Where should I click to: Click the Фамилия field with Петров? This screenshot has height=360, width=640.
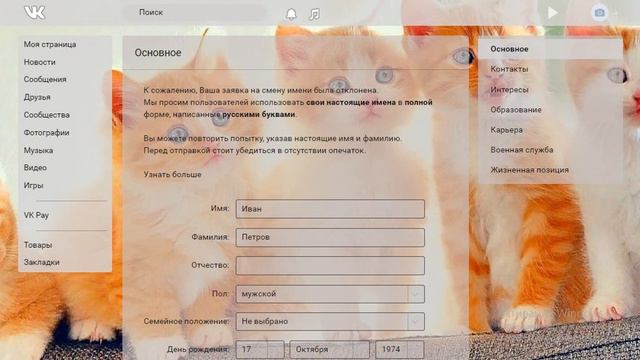coord(330,237)
